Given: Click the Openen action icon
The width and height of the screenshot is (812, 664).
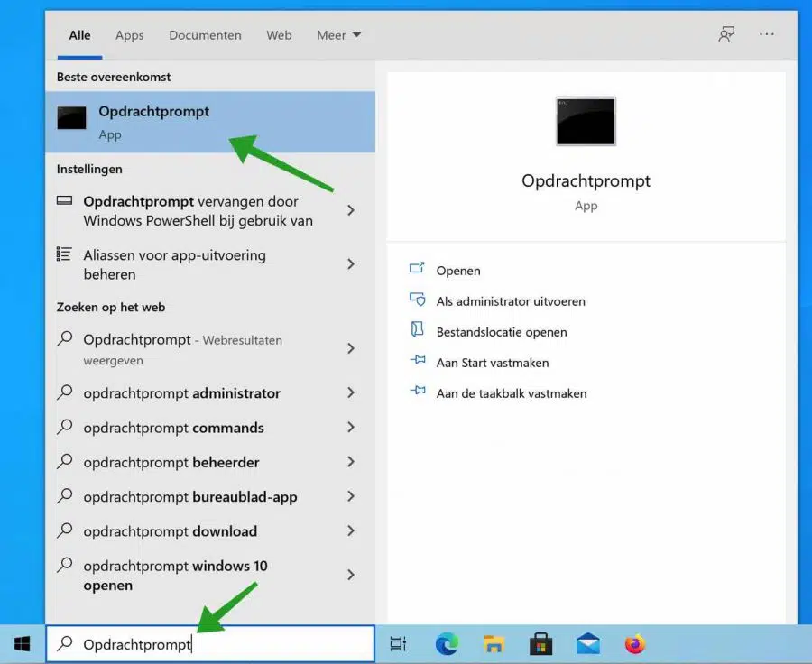Looking at the screenshot, I should pos(417,268).
